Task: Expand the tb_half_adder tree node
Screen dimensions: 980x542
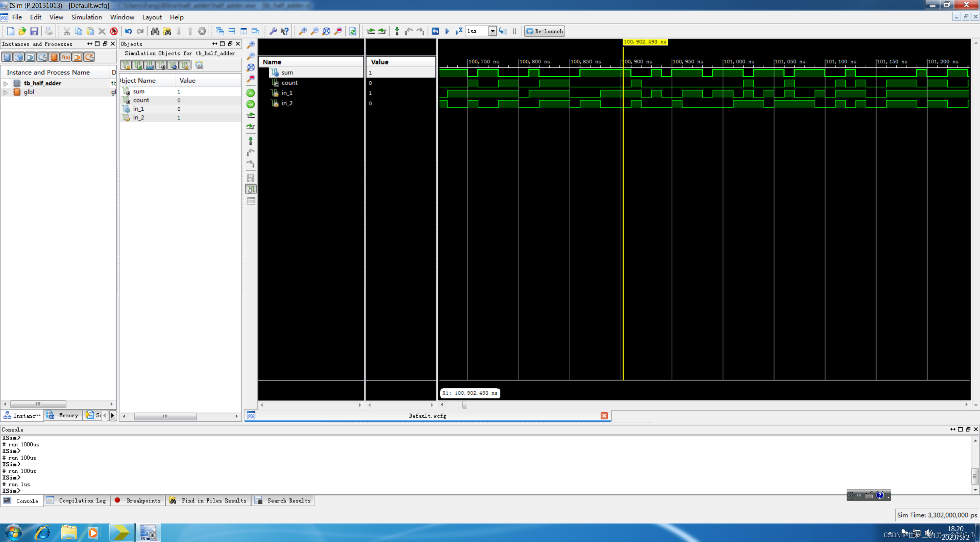Action: pos(6,83)
